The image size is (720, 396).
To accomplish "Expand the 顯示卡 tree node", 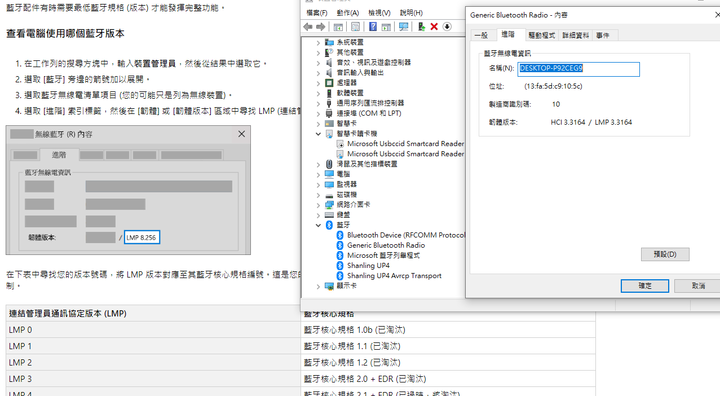I will pyautogui.click(x=318, y=286).
